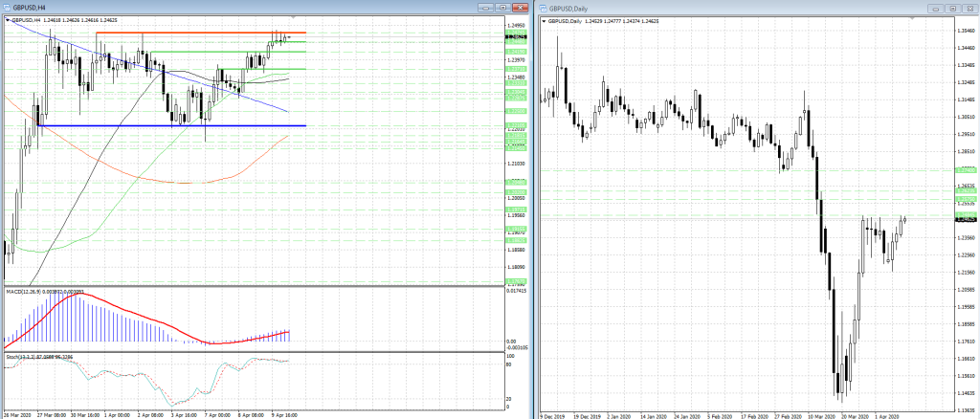This screenshot has width=980, height=419.
Task: Close the GBPUSD,Daily chart window
Action: [969, 8]
